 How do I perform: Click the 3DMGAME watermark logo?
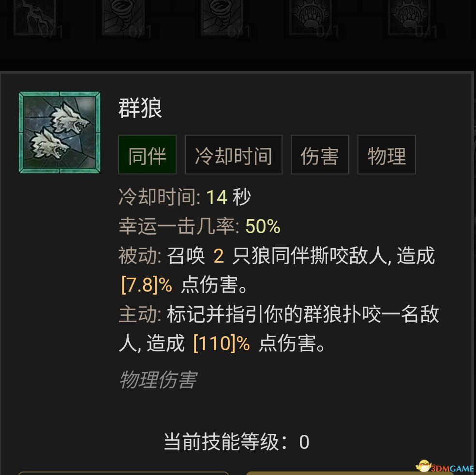[x=444, y=467]
